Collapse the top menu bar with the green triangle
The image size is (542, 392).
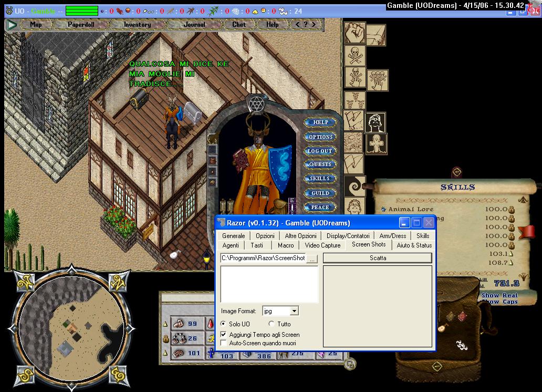12,25
